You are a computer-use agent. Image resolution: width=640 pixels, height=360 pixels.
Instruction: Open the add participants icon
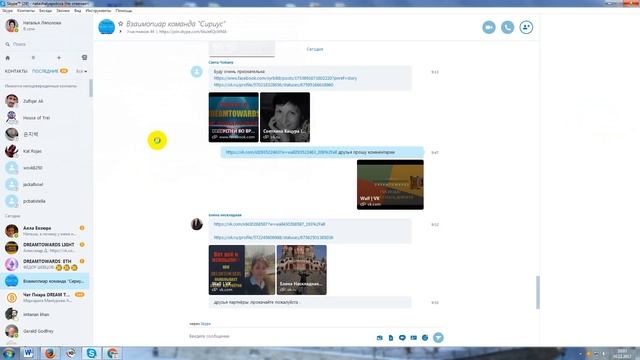point(526,27)
